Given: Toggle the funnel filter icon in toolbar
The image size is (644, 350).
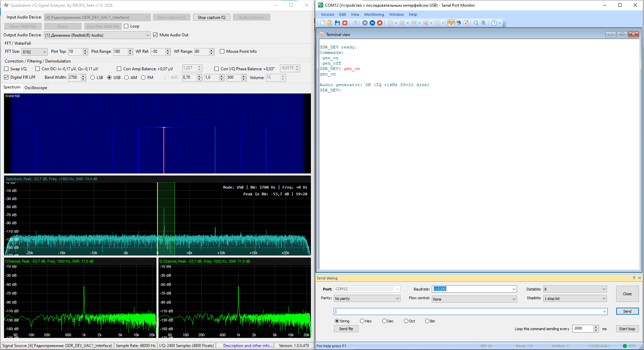Looking at the screenshot, I should (x=451, y=23).
